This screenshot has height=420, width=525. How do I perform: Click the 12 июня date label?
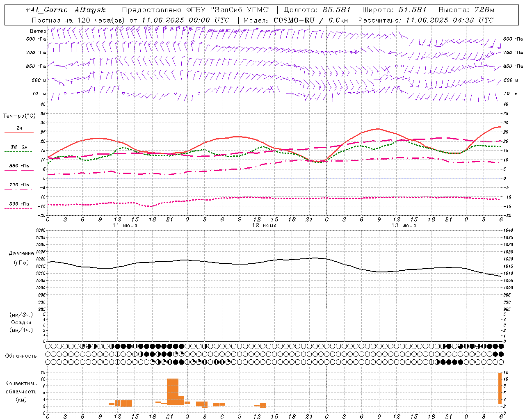coord(264,226)
